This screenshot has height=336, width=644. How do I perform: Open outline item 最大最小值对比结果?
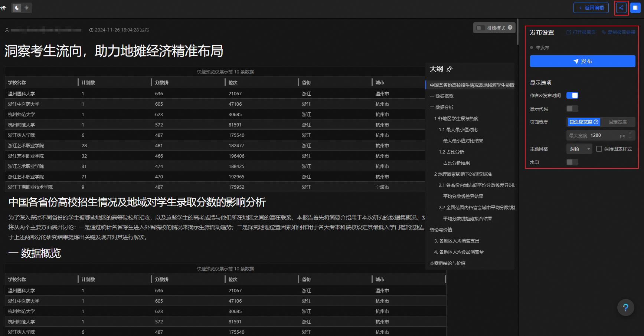[x=463, y=141]
